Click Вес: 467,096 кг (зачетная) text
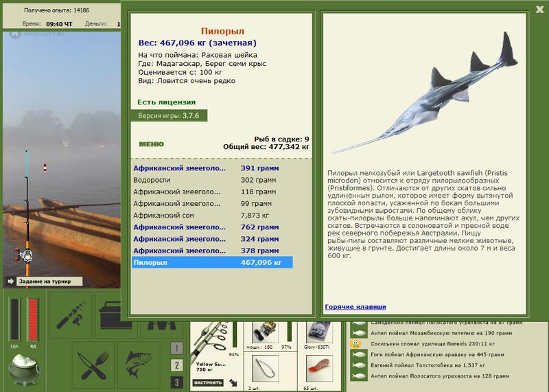The width and height of the screenshot is (549, 392). (198, 43)
